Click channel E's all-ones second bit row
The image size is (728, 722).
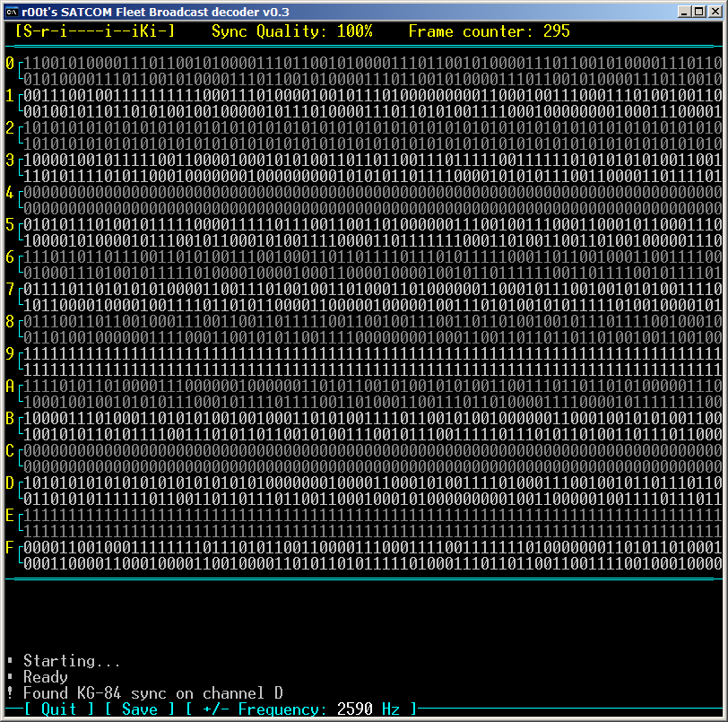(x=373, y=532)
